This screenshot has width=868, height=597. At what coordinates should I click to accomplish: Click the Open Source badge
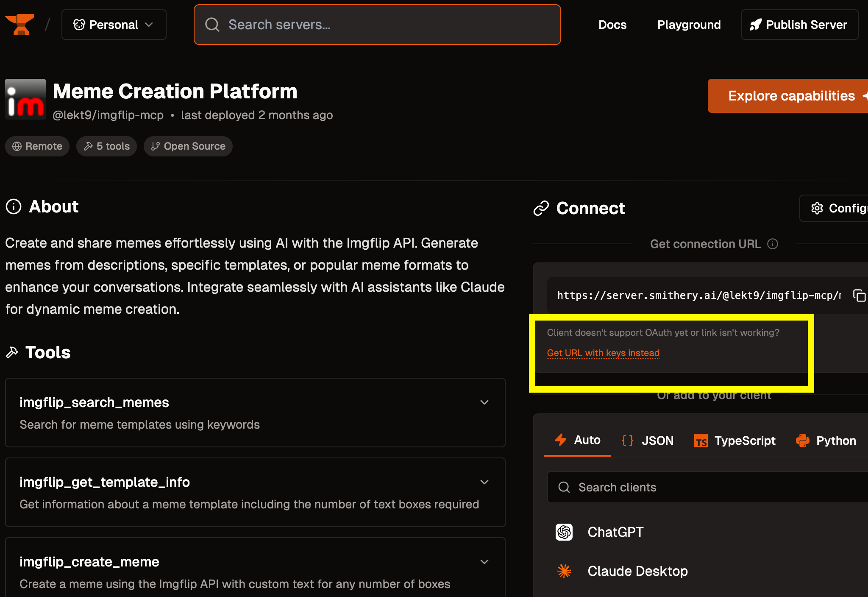point(188,146)
